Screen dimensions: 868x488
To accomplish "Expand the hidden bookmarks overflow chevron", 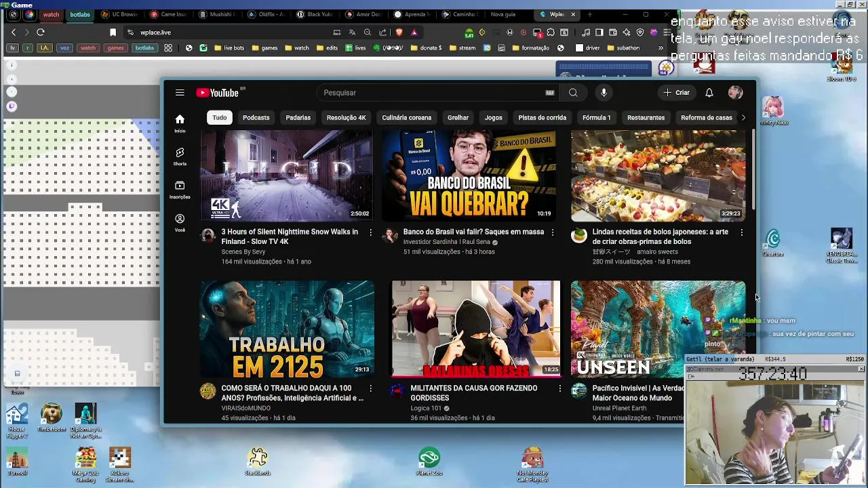I will [x=660, y=48].
